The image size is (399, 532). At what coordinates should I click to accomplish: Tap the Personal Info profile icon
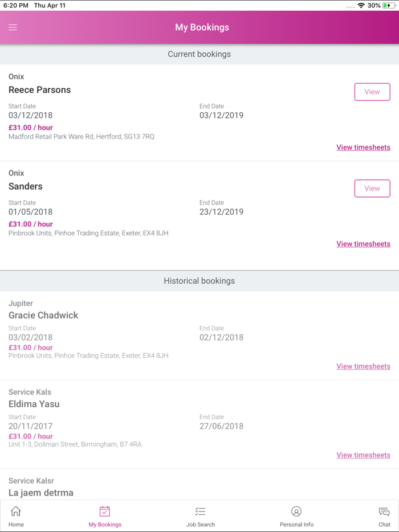click(x=296, y=511)
